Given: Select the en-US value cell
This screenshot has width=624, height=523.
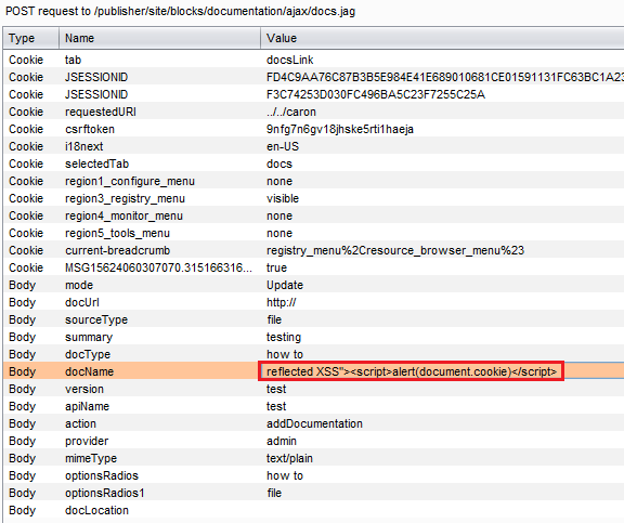Looking at the screenshot, I should pyautogui.click(x=283, y=146).
